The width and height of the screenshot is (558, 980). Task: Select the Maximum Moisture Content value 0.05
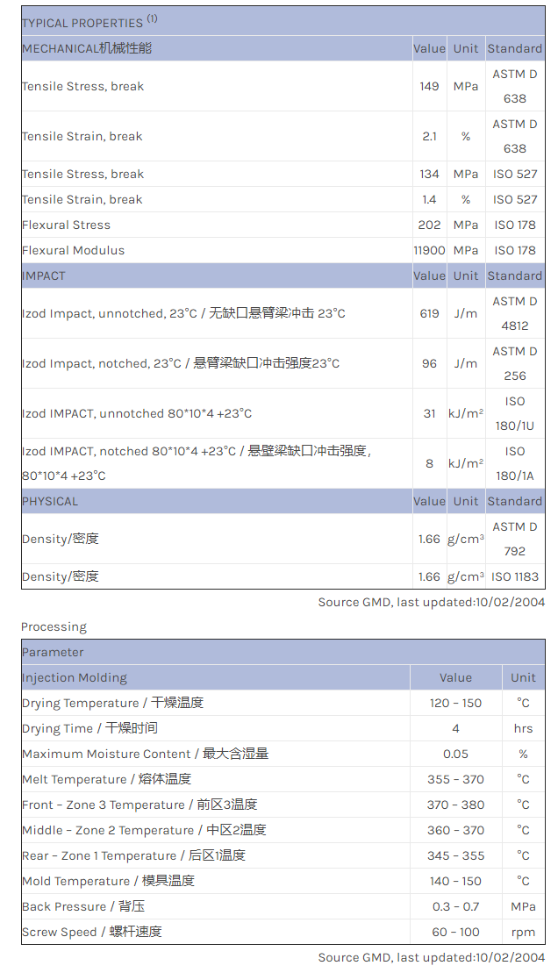pyautogui.click(x=455, y=754)
